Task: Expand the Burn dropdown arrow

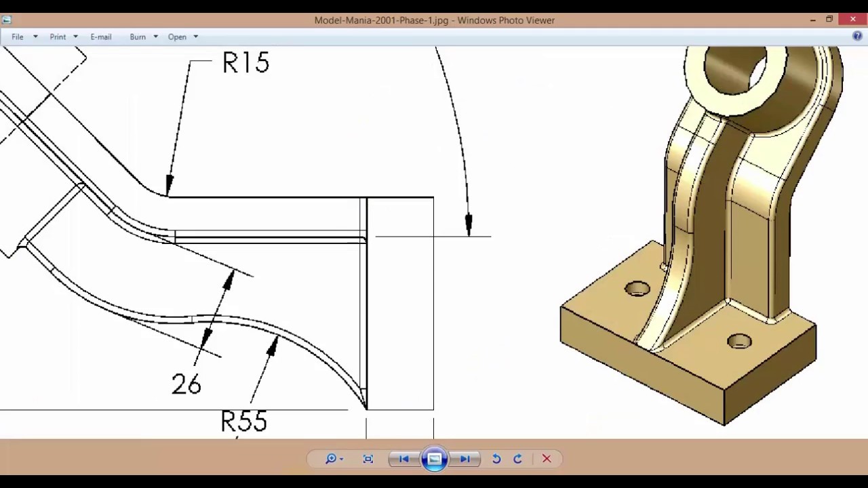Action: coord(155,37)
